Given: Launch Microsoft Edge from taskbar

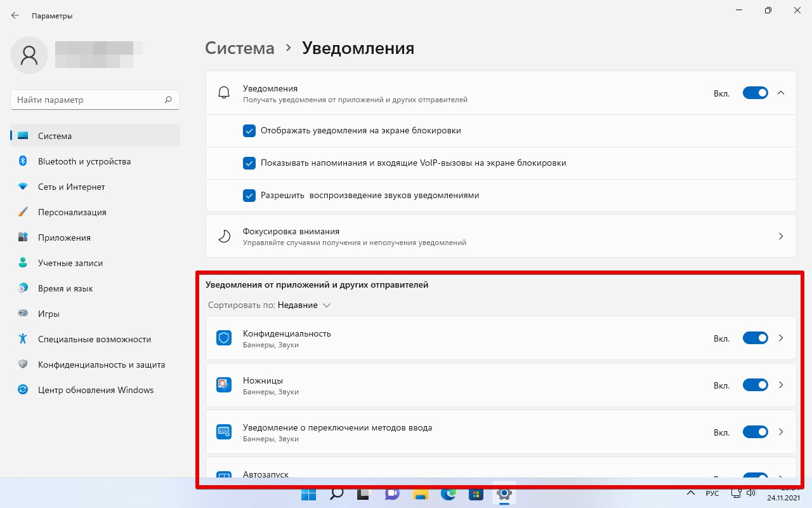Looking at the screenshot, I should pyautogui.click(x=448, y=494).
